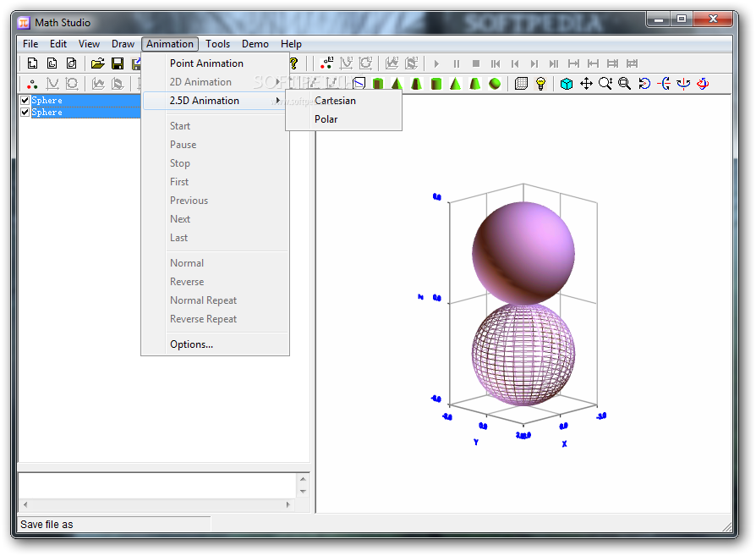Click the pause animation toolbar button
Image resolution: width=756 pixels, height=556 pixels.
456,63
